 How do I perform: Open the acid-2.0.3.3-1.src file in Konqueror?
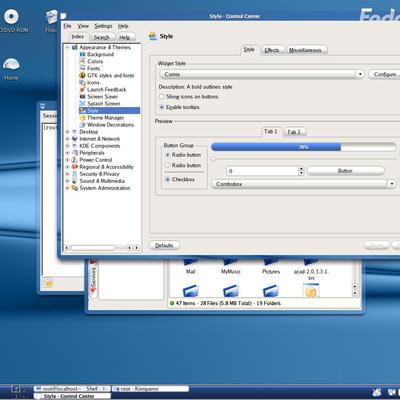[311, 269]
